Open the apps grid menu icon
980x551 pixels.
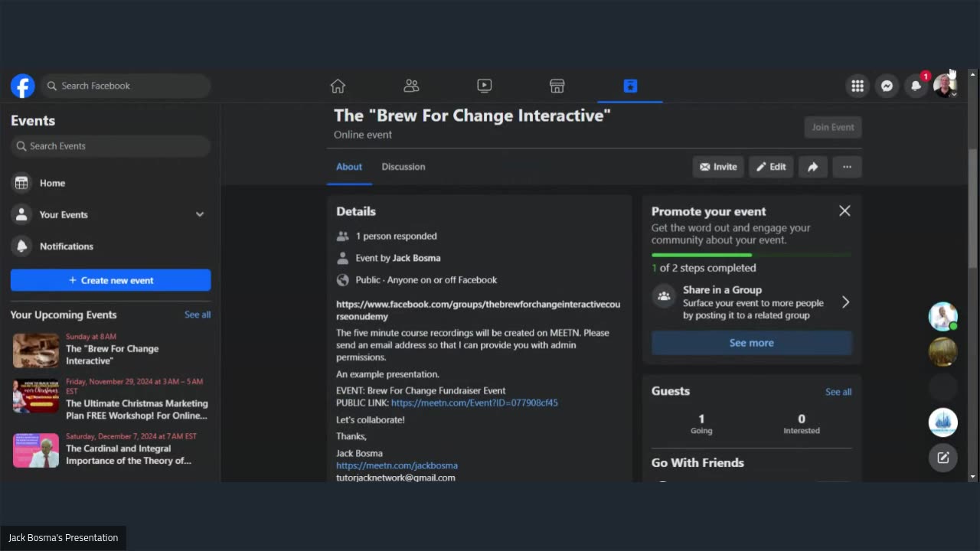pos(857,86)
